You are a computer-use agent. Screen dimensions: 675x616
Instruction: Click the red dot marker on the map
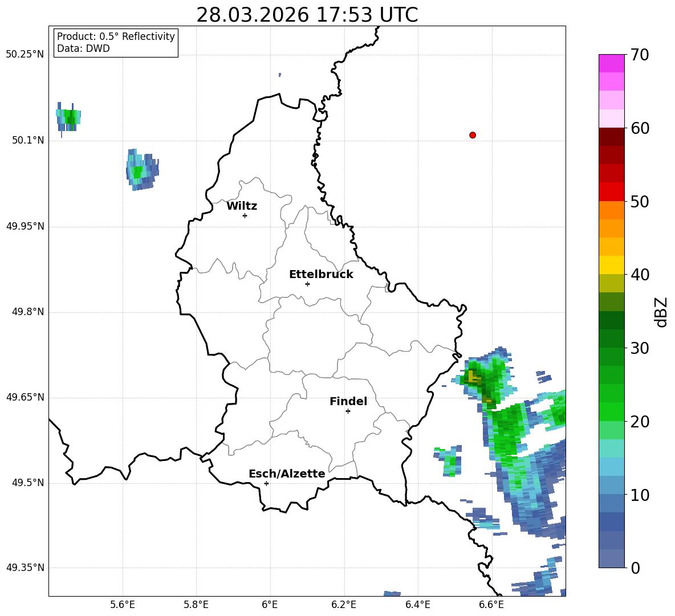[473, 135]
